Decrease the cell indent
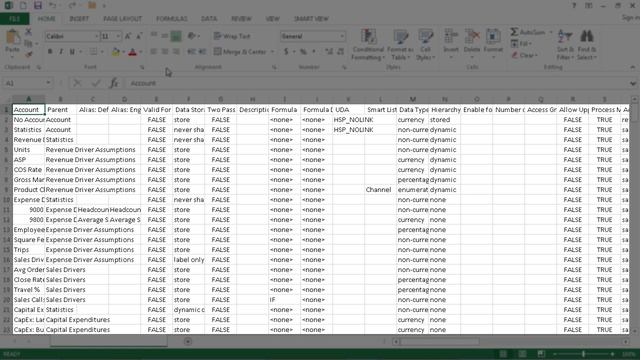 [191, 52]
